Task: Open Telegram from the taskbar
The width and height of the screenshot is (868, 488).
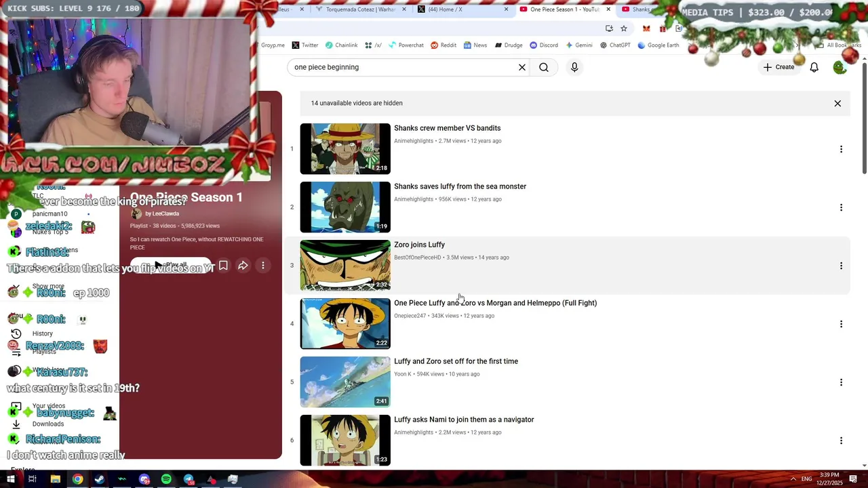Action: [x=189, y=479]
